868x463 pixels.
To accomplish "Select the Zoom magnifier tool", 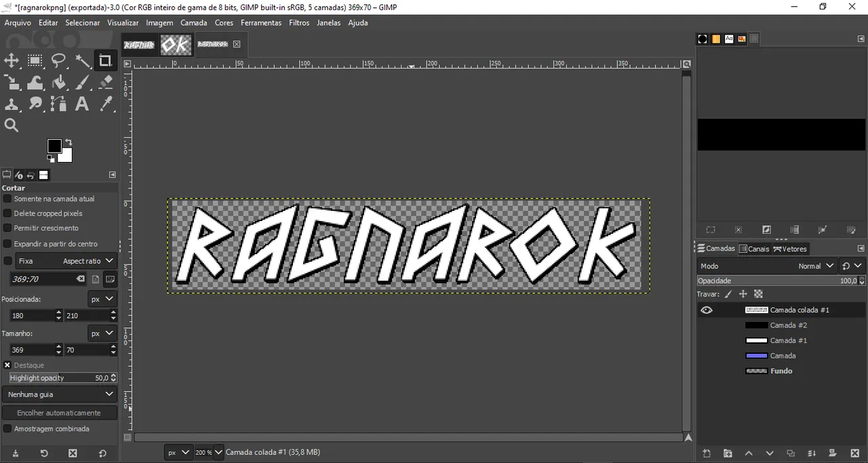I will (12, 125).
